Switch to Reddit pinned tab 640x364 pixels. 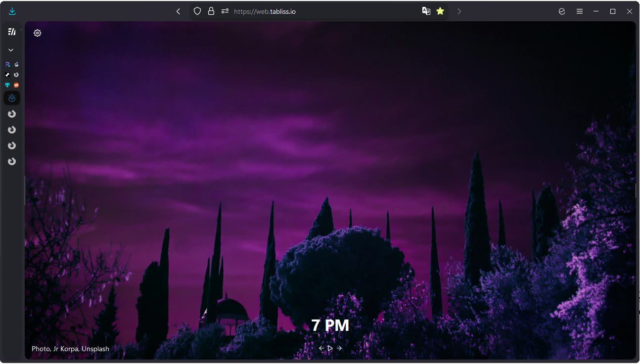(16, 85)
